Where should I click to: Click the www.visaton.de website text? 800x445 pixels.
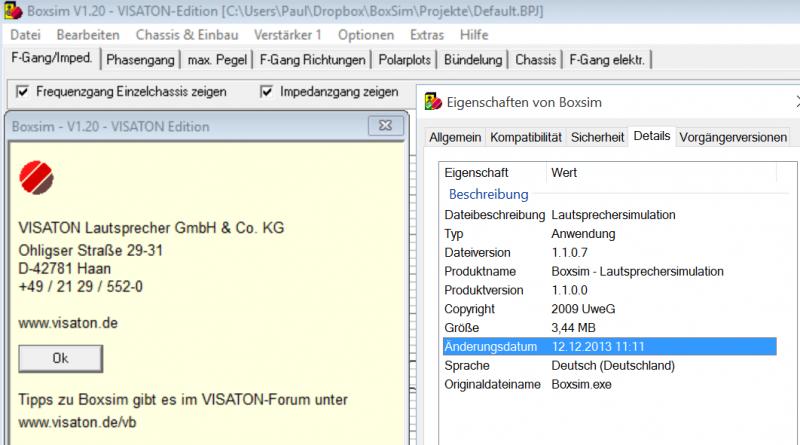coord(68,323)
